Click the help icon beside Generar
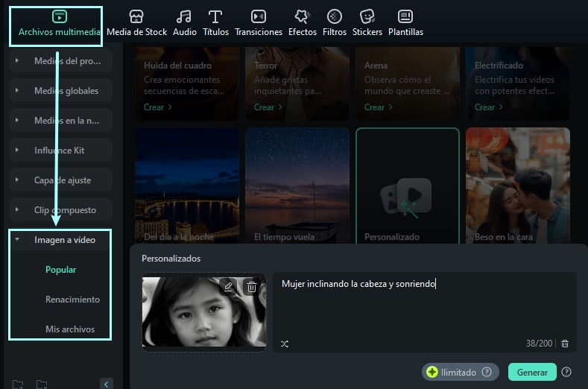Screen dimensions: 588x389 click(566, 372)
